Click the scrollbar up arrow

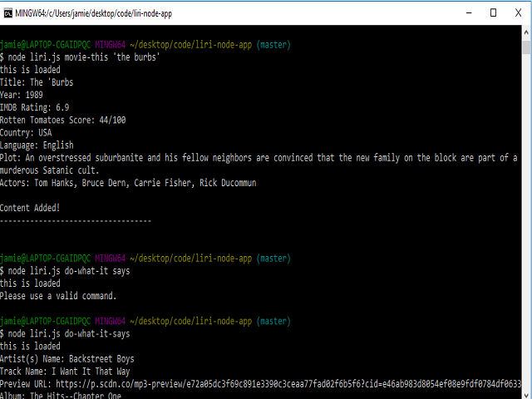525,32
